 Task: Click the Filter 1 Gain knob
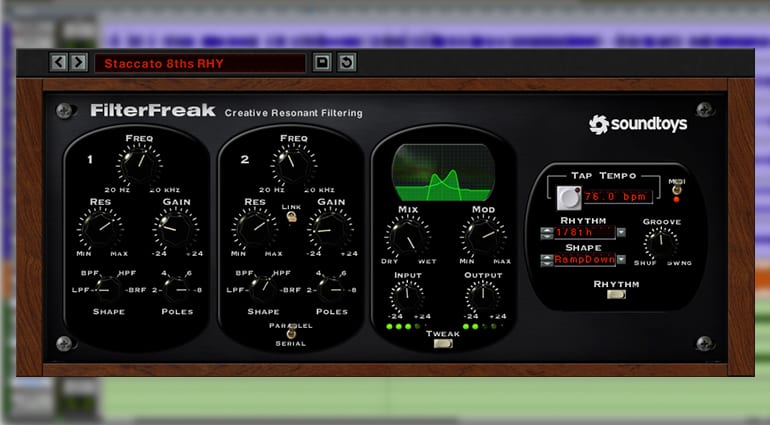pos(176,229)
